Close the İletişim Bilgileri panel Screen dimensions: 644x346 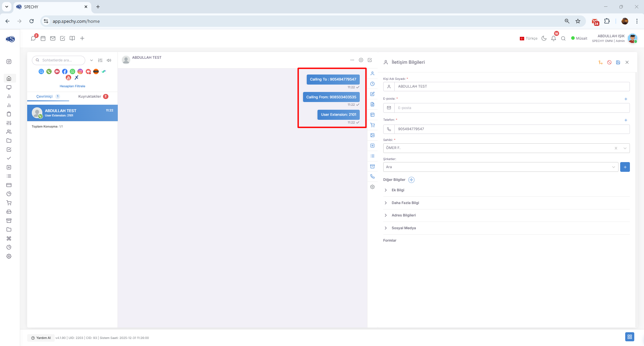click(627, 62)
